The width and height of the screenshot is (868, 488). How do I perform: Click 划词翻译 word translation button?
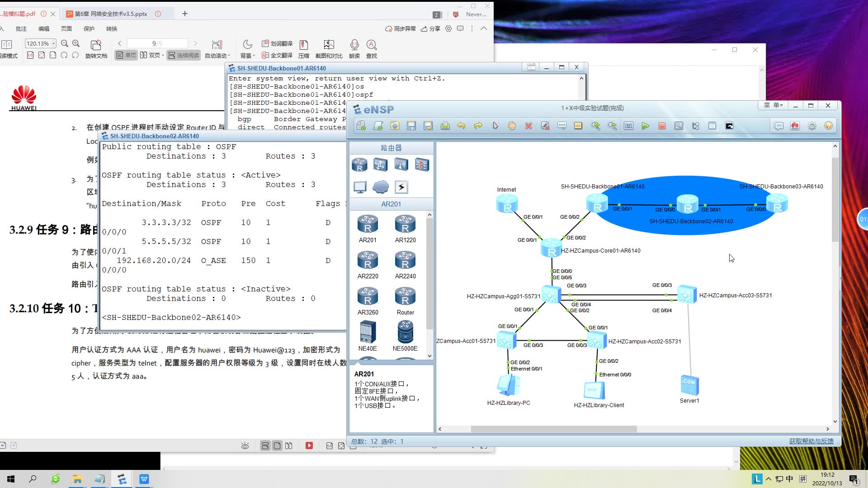(x=277, y=43)
